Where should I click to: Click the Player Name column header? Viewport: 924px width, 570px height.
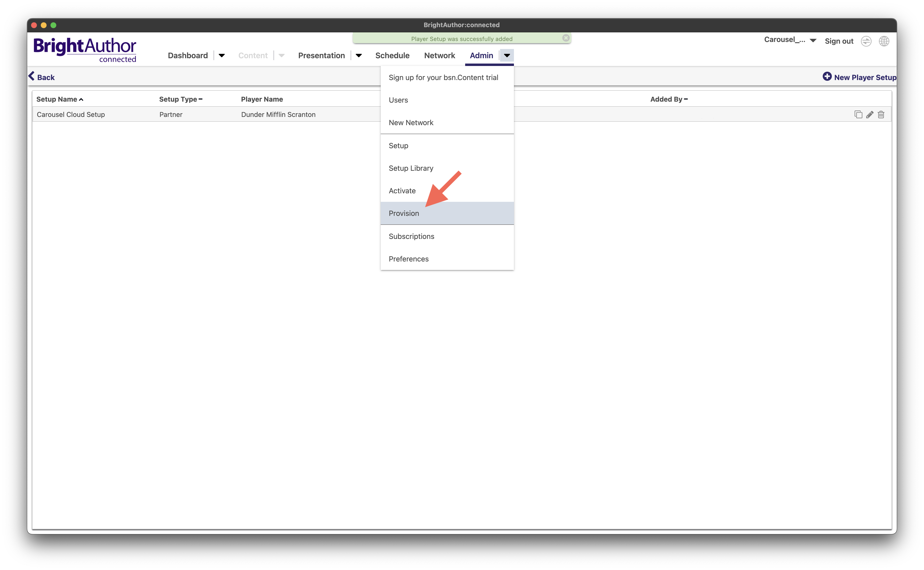(x=262, y=99)
